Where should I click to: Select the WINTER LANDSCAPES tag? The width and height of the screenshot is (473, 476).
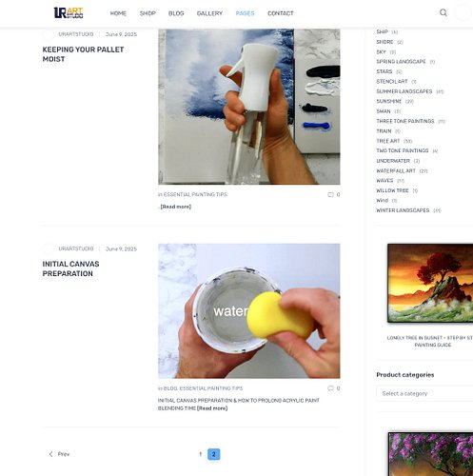(403, 210)
